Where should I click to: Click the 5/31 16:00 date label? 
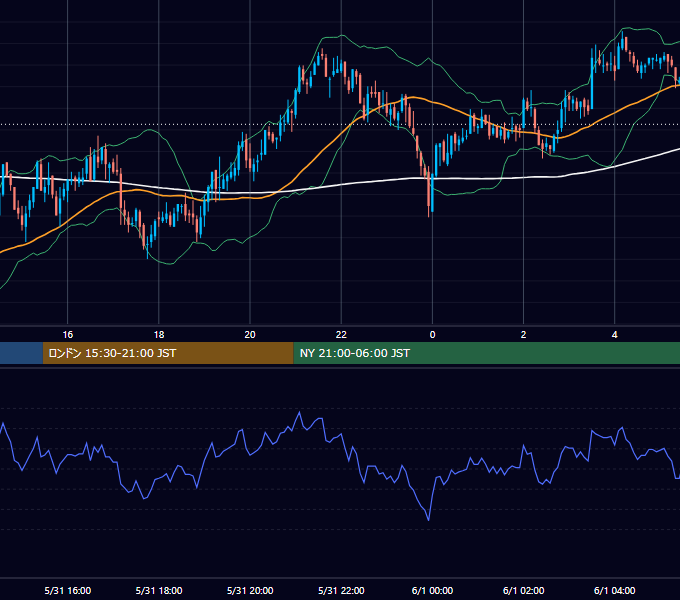68,590
